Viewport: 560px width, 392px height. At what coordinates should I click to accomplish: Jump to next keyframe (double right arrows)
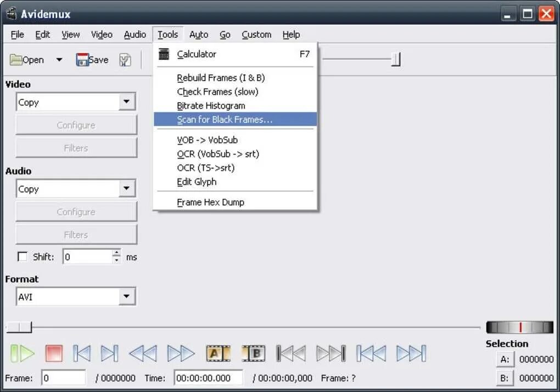click(x=181, y=353)
